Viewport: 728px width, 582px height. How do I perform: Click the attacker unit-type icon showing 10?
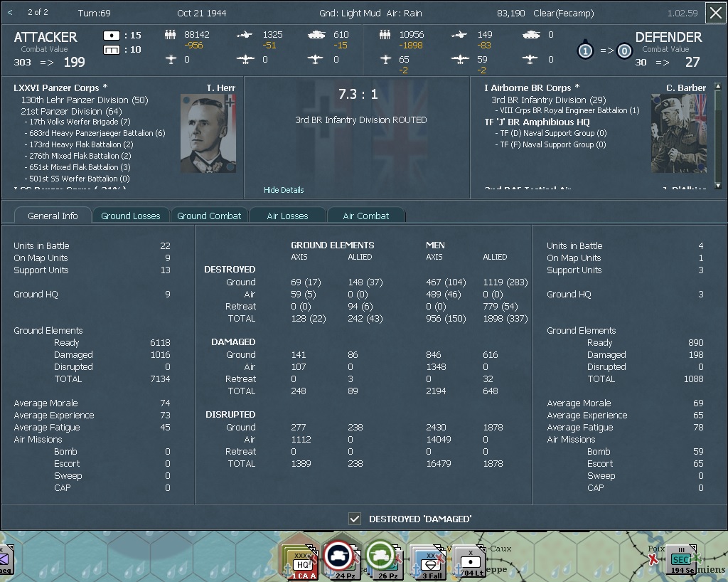112,50
